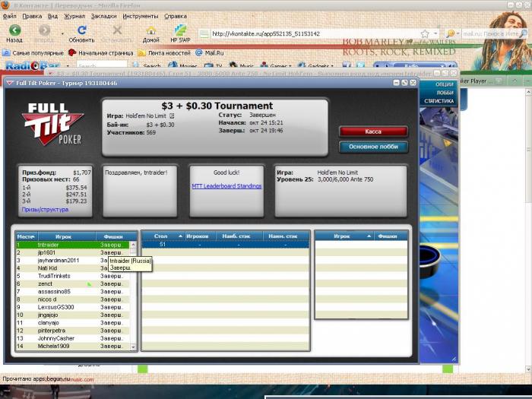Select player Michela1909 row
Image resolution: width=532 pixels, height=399 pixels.
pos(73,346)
